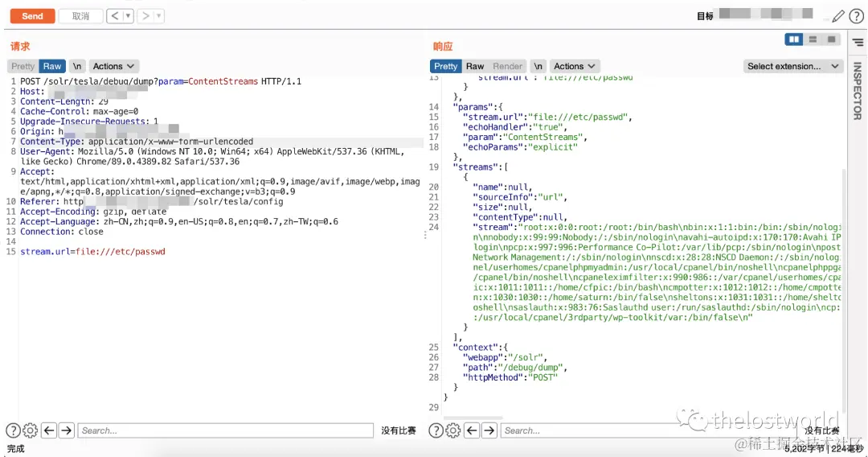Open request search settings gear
This screenshot has height=457, width=868.
[30, 430]
